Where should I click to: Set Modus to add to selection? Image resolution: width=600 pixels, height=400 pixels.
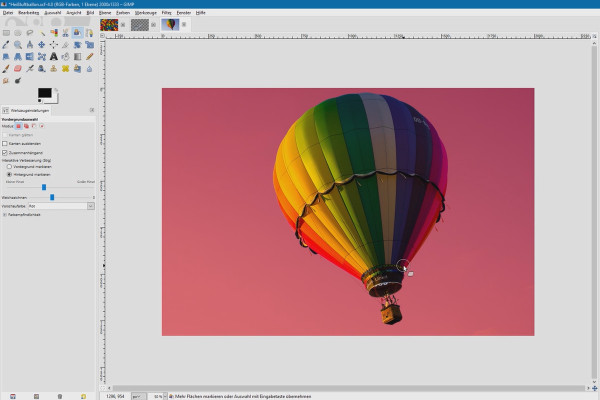click(26, 126)
